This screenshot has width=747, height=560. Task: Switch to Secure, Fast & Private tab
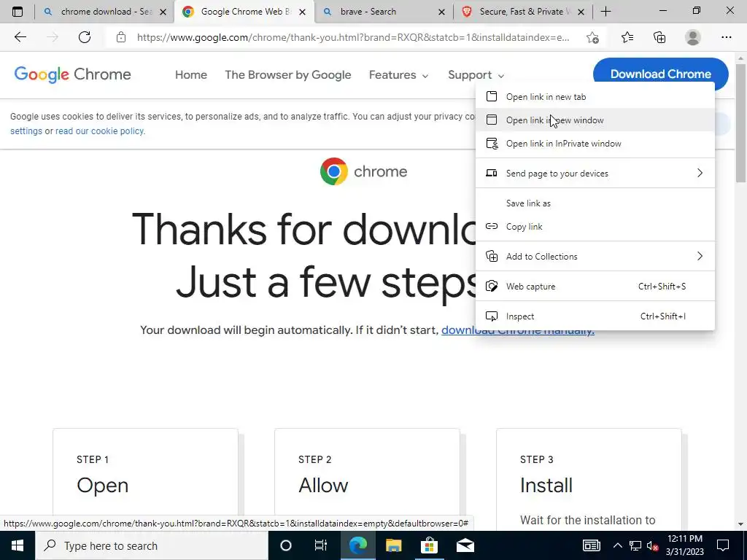[523, 12]
